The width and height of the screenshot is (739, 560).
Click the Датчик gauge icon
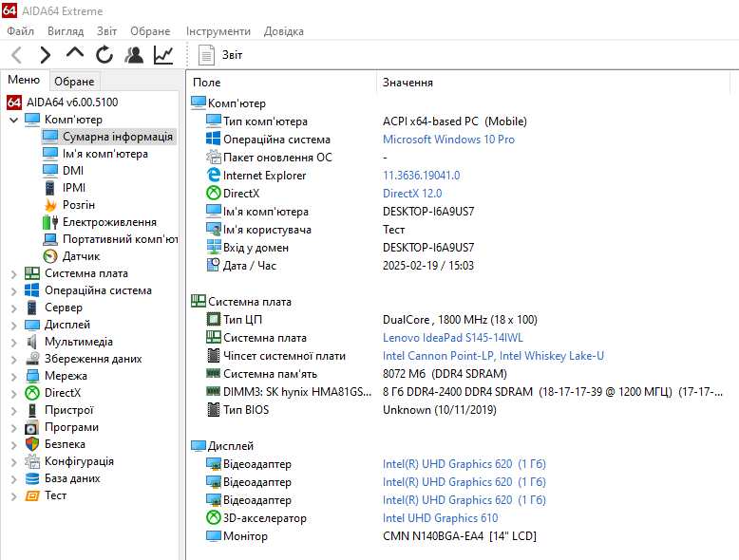click(50, 256)
